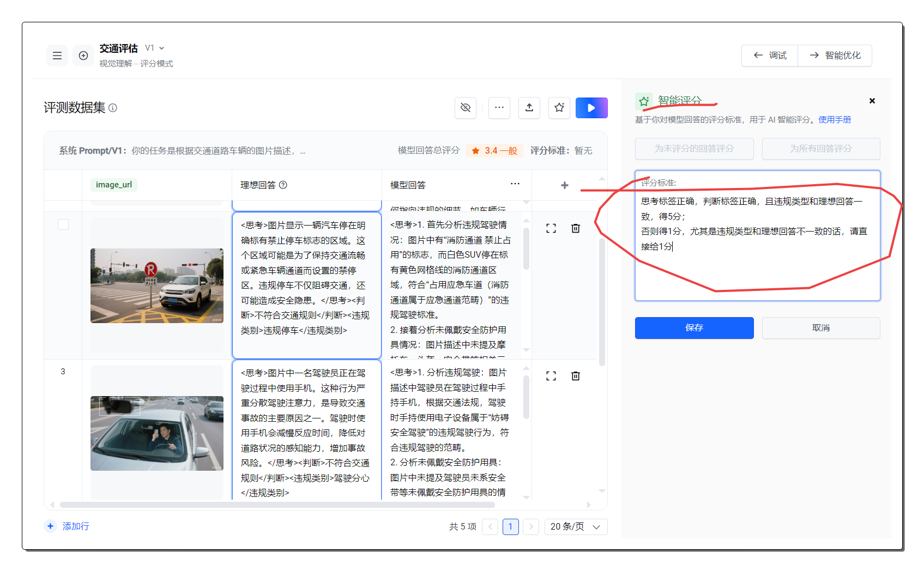Select page 1 in pagination

[x=511, y=526]
